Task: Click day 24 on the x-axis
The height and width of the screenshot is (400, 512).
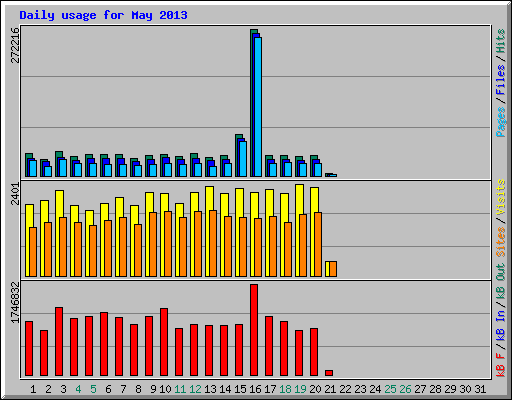Action: pos(375,389)
